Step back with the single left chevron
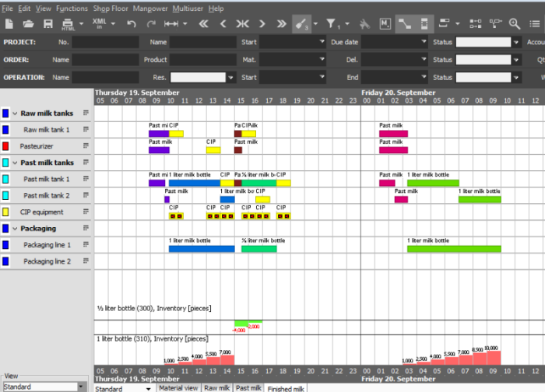The width and height of the screenshot is (545, 392). pyautogui.click(x=223, y=24)
